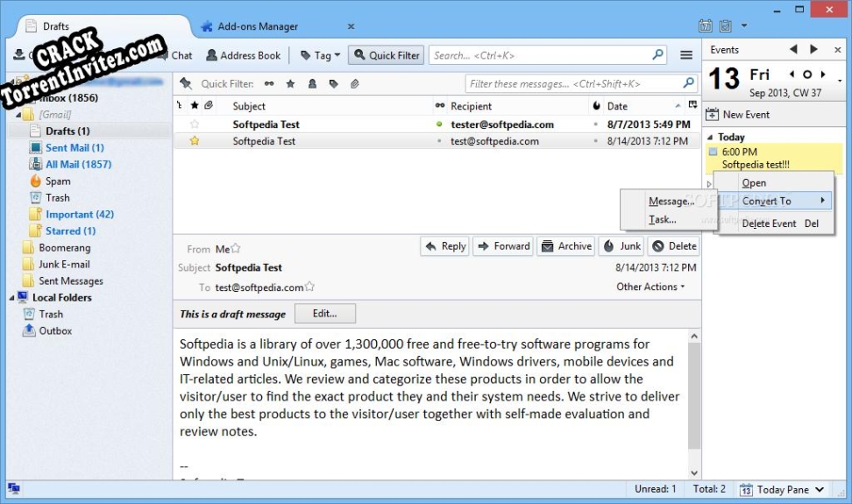Close the Events pane
This screenshot has height=504, width=852.
(x=837, y=50)
